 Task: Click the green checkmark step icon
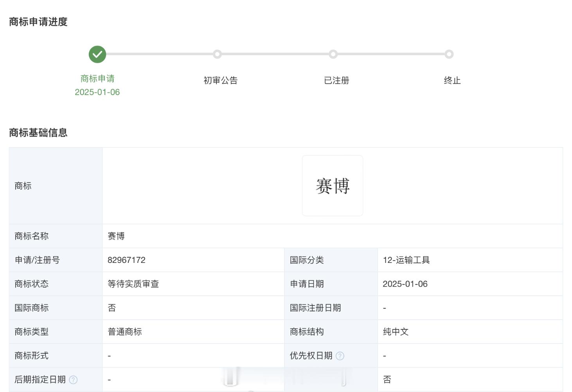point(97,54)
